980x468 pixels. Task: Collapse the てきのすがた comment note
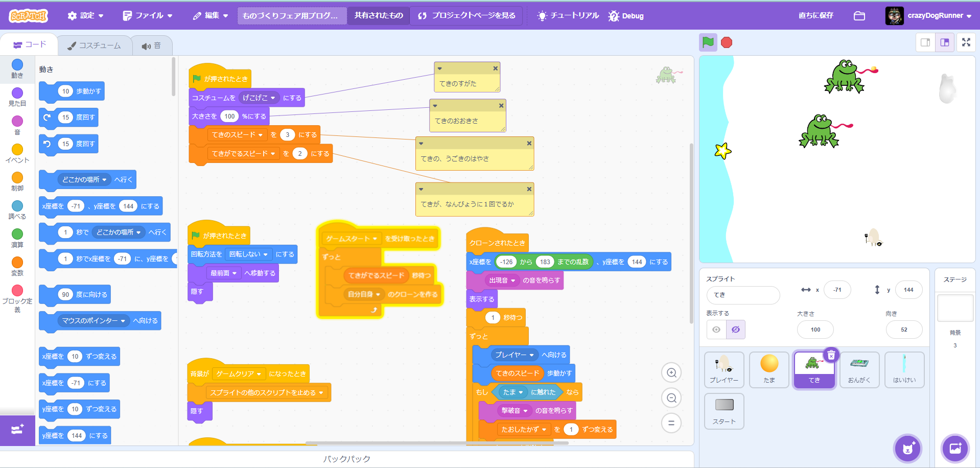point(440,68)
